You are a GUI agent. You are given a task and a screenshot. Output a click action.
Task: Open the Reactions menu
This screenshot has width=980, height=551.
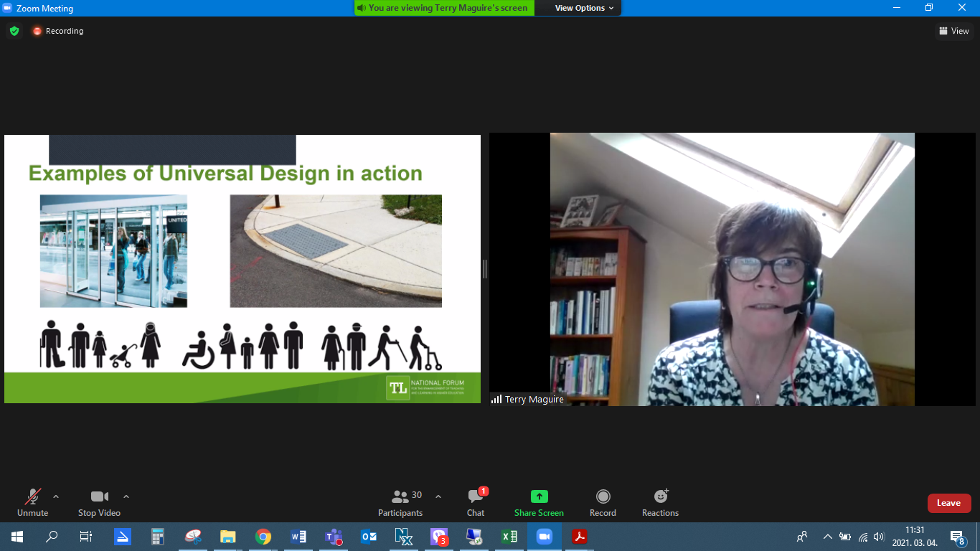pos(660,502)
